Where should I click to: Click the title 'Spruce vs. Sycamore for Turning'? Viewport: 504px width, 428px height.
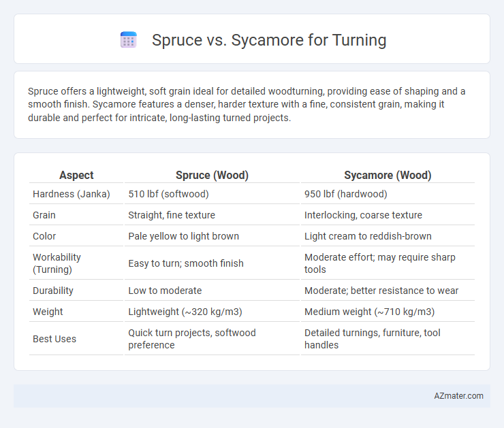coord(269,40)
